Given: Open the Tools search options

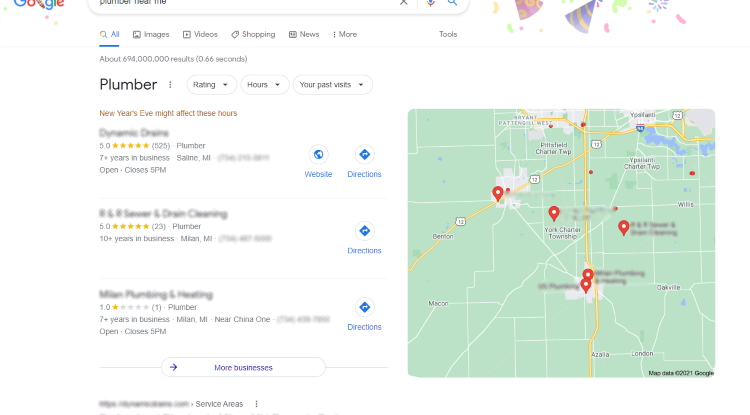Looking at the screenshot, I should point(448,34).
